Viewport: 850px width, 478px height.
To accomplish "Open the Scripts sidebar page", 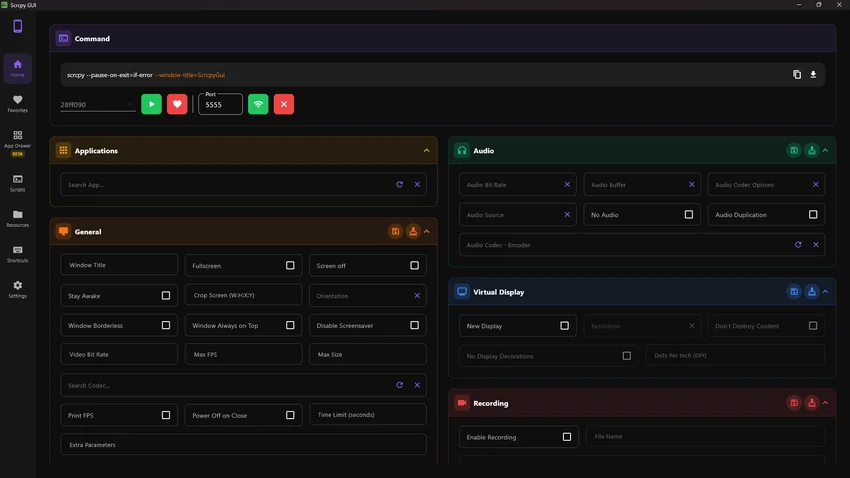I will [17, 183].
